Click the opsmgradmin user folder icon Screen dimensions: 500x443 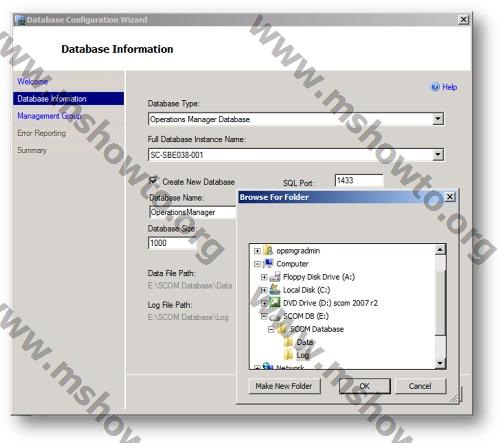pyautogui.click(x=268, y=250)
